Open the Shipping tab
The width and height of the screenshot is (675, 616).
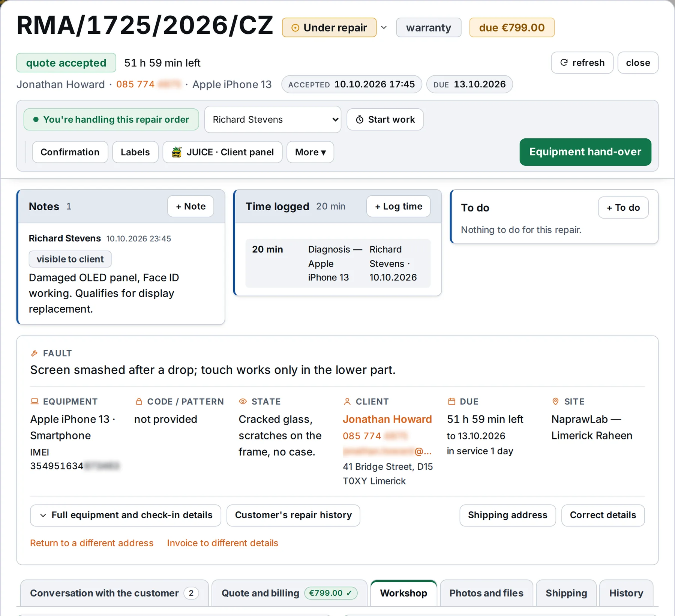pos(566,593)
